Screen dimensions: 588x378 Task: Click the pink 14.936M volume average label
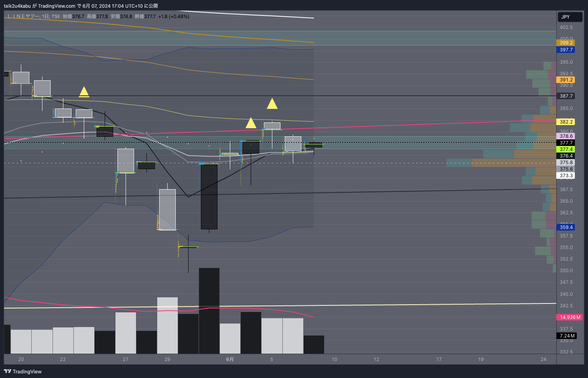pos(569,317)
